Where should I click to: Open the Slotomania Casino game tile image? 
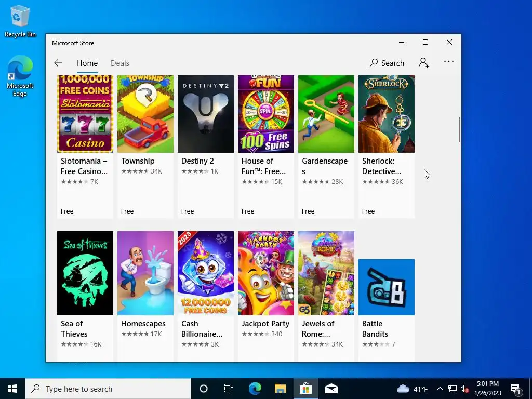click(85, 114)
